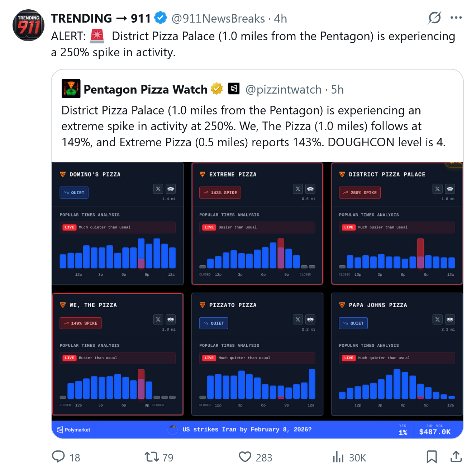Share the post via upload icon
Screen dimensions: 476x474
click(x=456, y=457)
